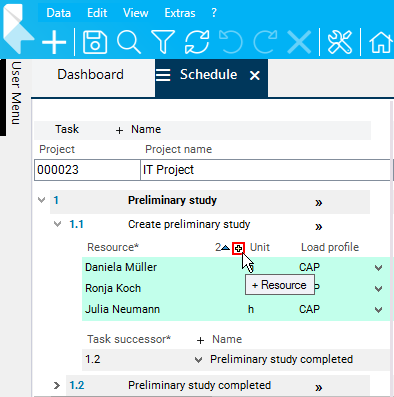
Task: Select the Ronja Koch resource
Action: pos(113,288)
